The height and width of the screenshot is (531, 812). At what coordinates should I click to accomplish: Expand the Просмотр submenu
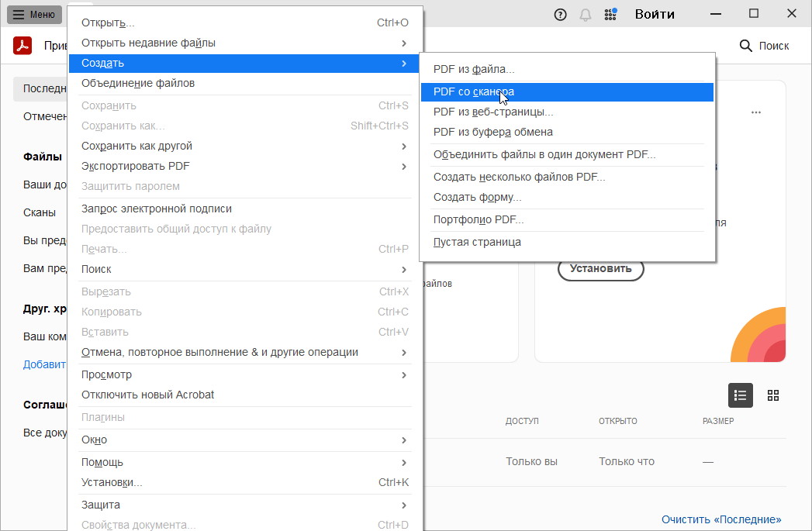tap(245, 374)
